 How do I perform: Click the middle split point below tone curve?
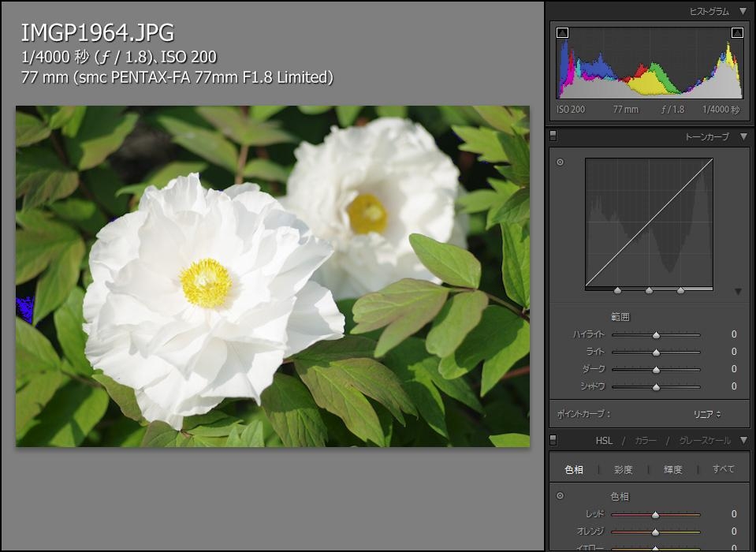coord(649,290)
